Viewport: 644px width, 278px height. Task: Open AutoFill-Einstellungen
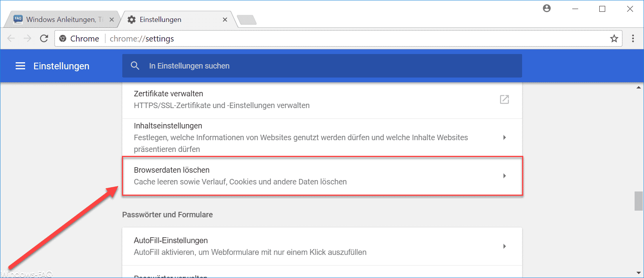(322, 246)
